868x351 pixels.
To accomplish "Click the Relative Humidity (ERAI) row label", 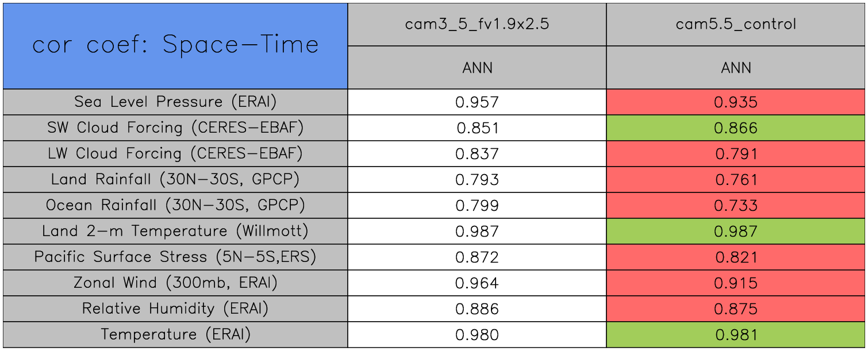I will coord(175,308).
